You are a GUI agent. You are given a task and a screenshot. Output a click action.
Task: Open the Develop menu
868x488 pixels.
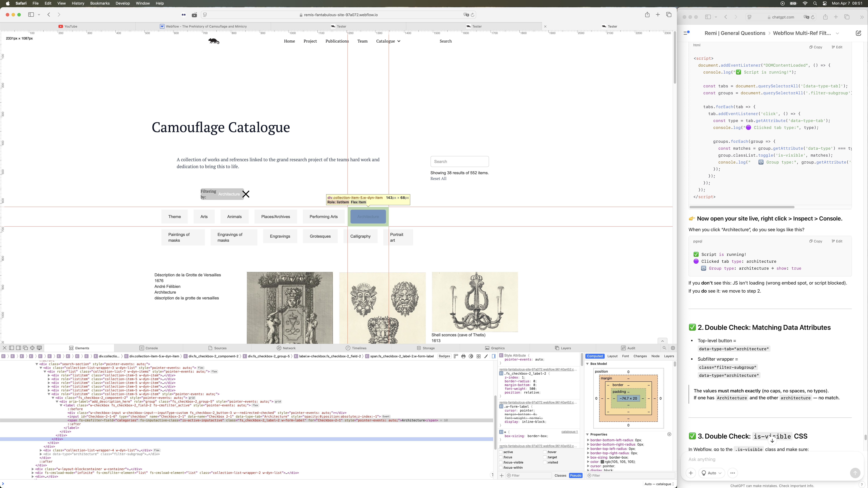[123, 3]
